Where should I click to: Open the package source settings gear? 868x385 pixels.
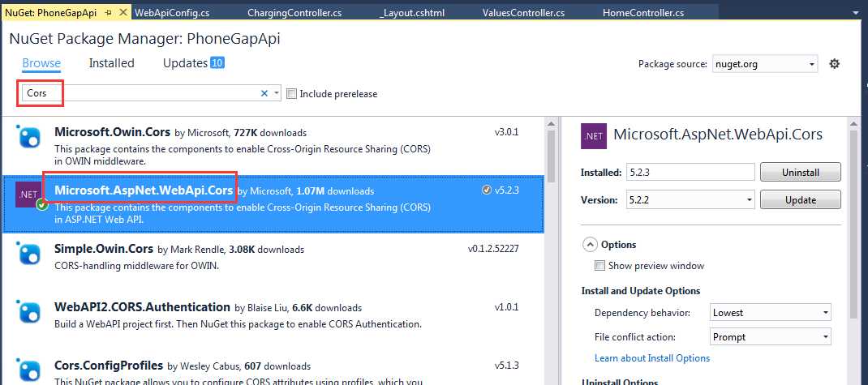(834, 64)
